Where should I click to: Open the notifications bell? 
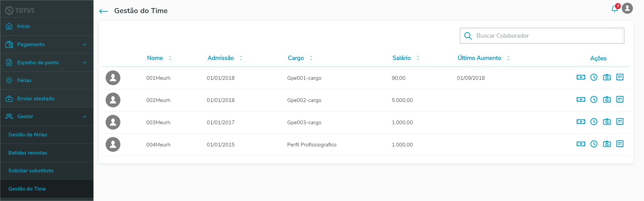point(615,9)
